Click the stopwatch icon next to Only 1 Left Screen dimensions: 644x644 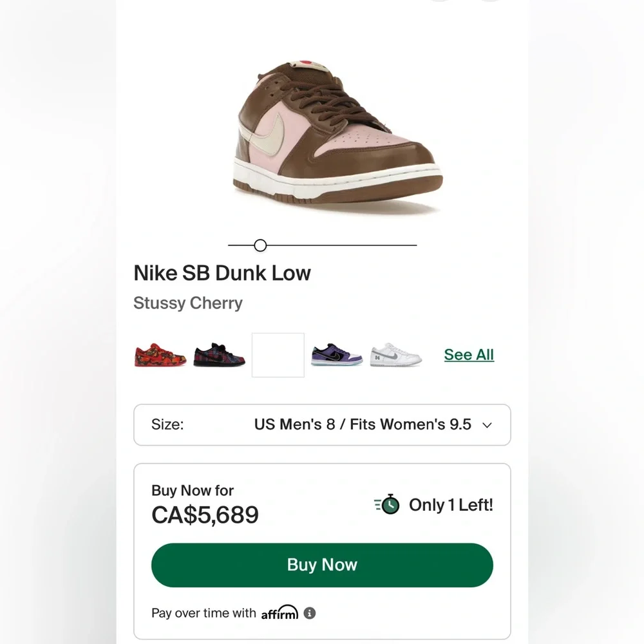coord(387,505)
